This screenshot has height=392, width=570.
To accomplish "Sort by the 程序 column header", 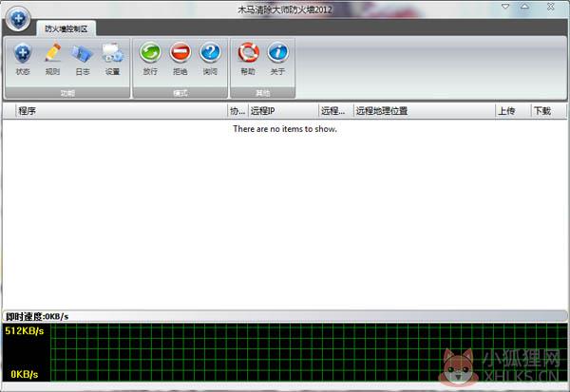I will (x=122, y=111).
